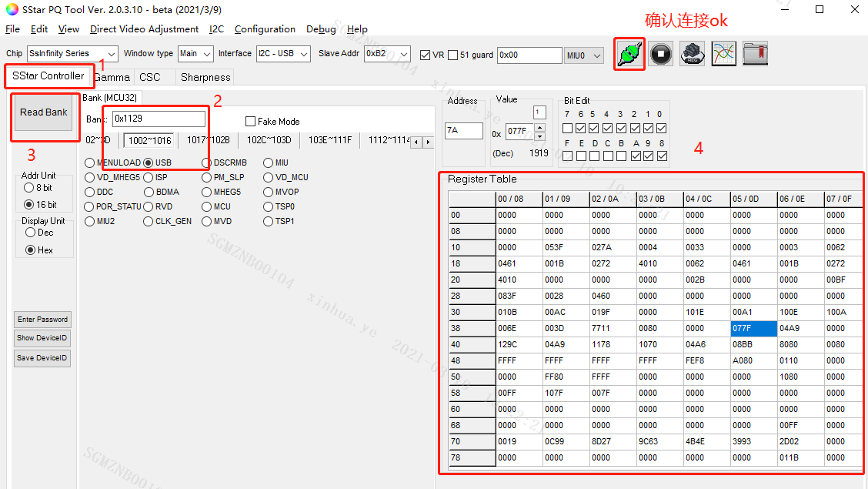868x489 pixels.
Task: Select the highlighted 077F register cell
Action: (753, 328)
